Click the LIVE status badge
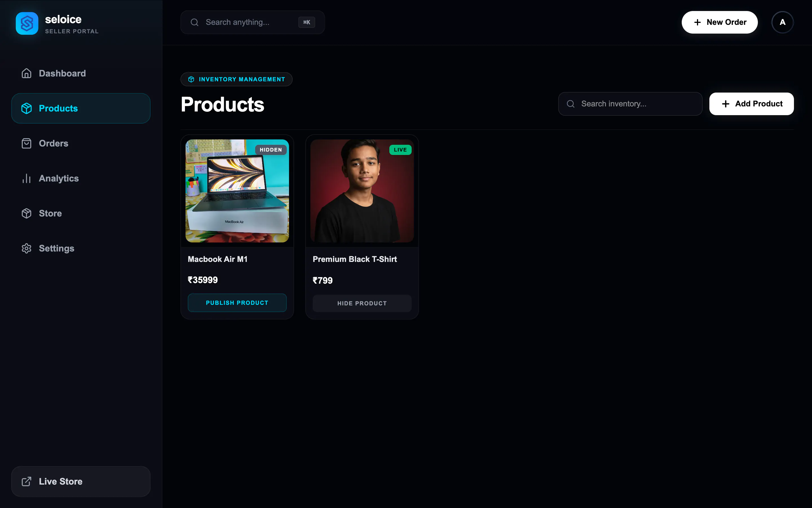Viewport: 812px width, 508px height. click(400, 150)
